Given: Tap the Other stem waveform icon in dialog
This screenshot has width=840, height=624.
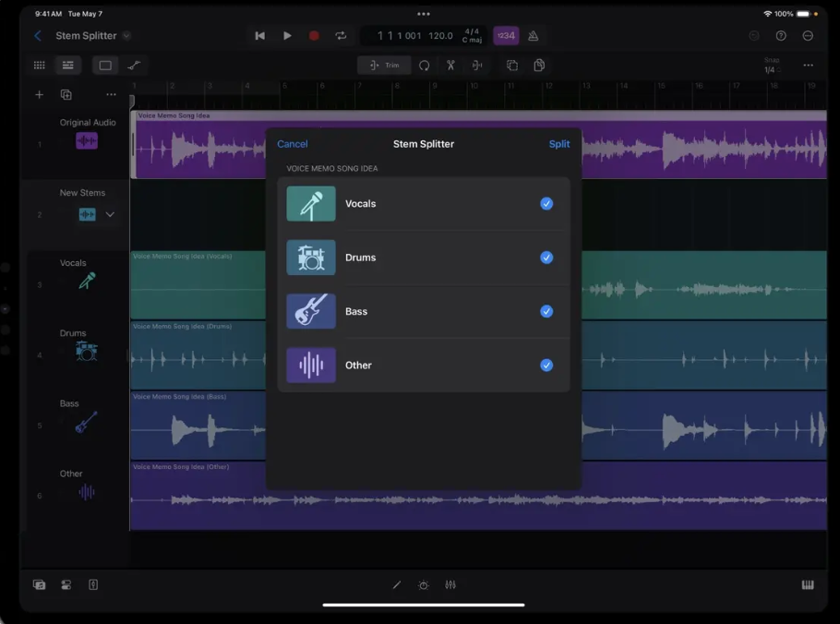Looking at the screenshot, I should point(311,366).
